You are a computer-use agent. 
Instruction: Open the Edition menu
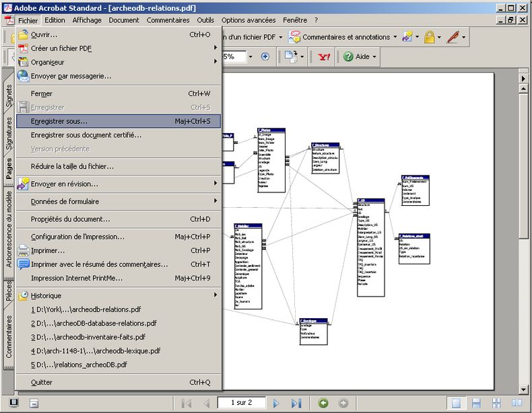55,20
